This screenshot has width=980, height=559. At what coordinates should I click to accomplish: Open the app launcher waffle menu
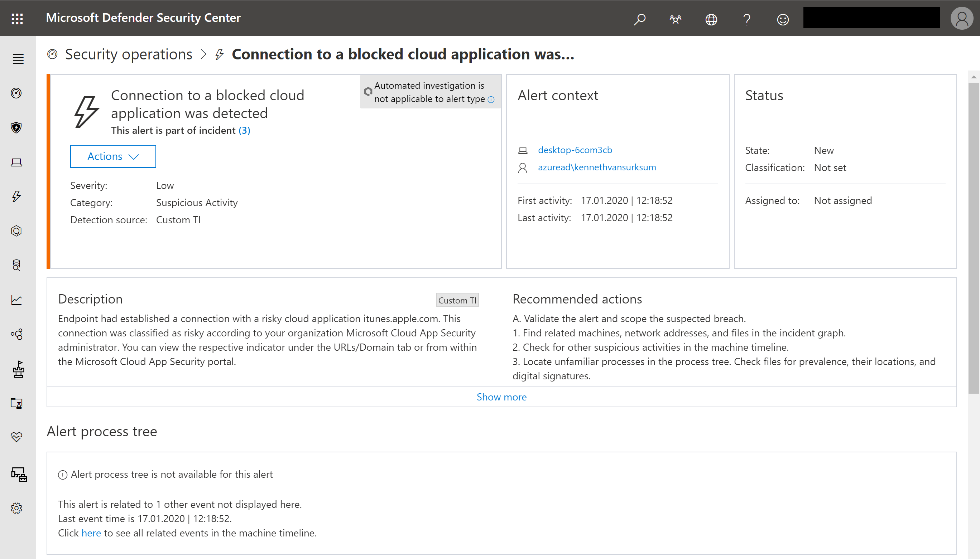[17, 18]
